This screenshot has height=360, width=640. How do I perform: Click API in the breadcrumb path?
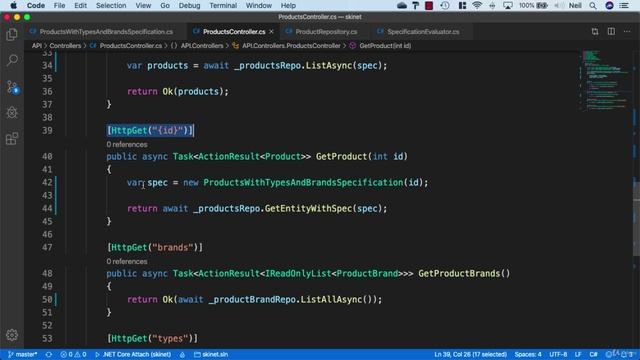click(37, 46)
